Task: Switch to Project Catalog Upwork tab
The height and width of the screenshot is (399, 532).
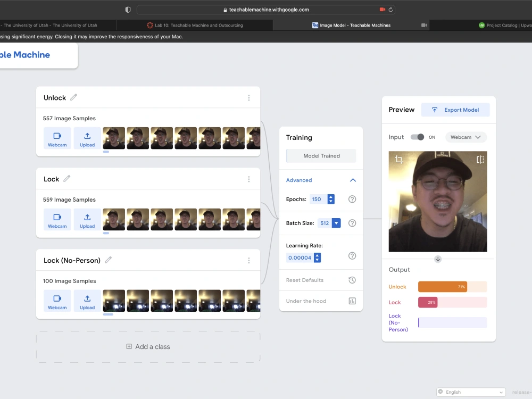Action: (x=505, y=25)
